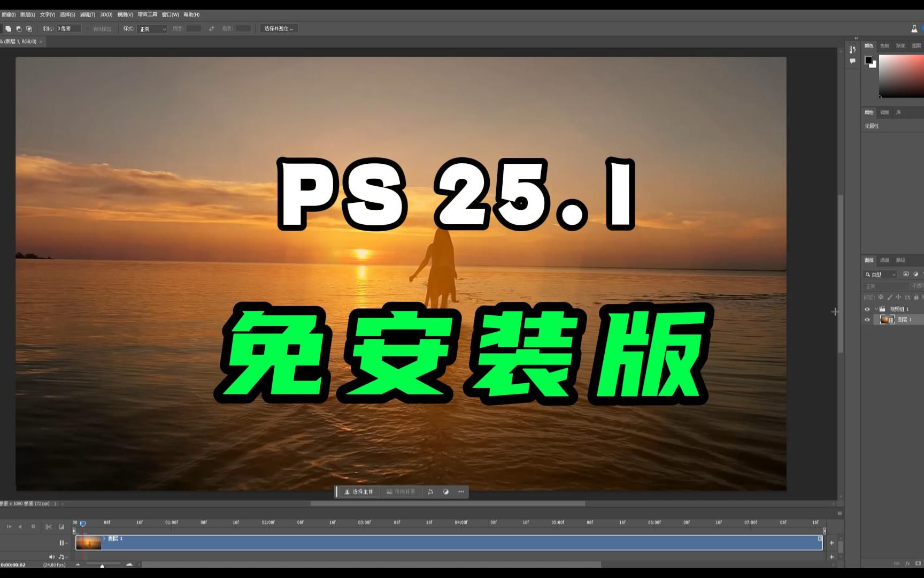The width and height of the screenshot is (924, 578).
Task: Open the 帮助(H) menu
Action: 191,14
